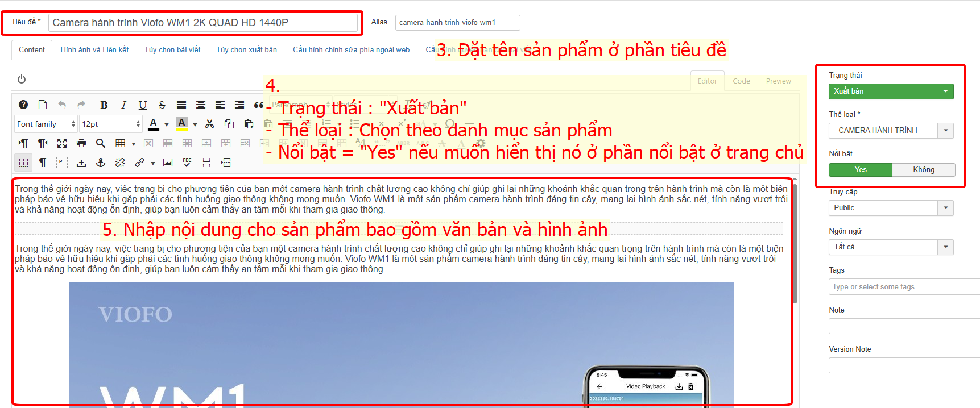Click the VIOFO WM1 image in the editor

402,344
